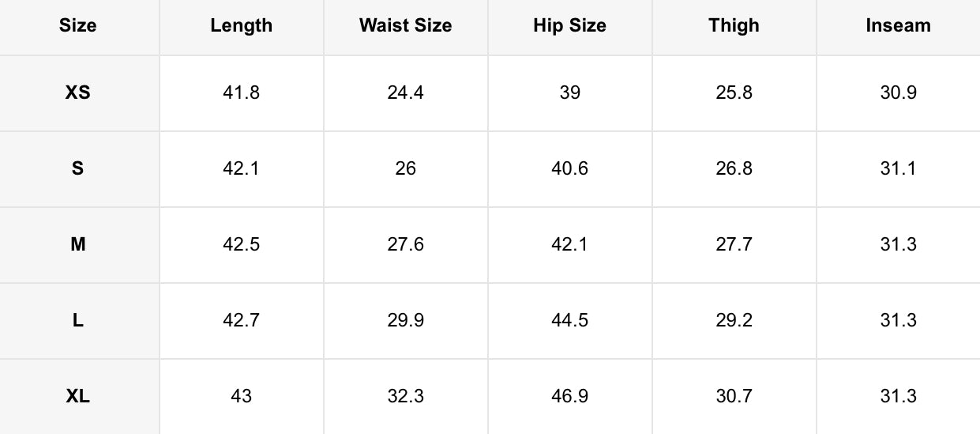
Task: Click the M thigh value 27.7
Action: 734,244
